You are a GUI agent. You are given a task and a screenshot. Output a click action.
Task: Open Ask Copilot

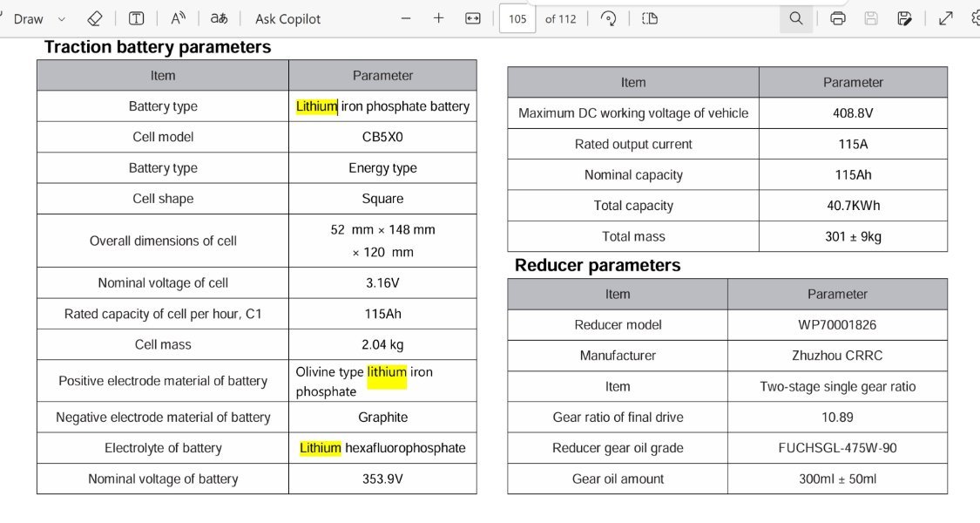[287, 19]
